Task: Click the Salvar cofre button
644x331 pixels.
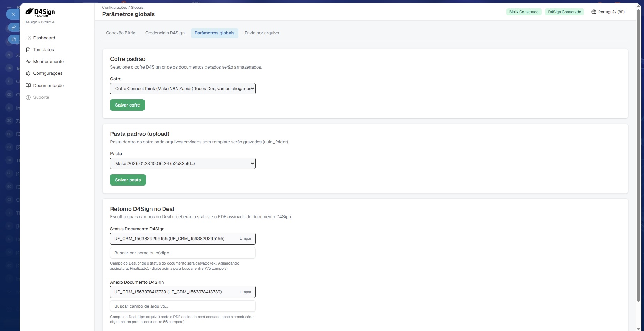Action: click(x=127, y=105)
